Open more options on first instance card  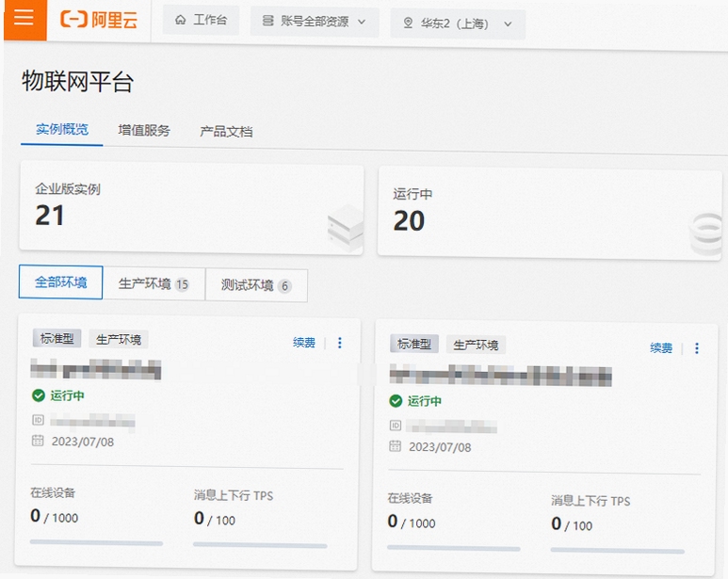340,343
